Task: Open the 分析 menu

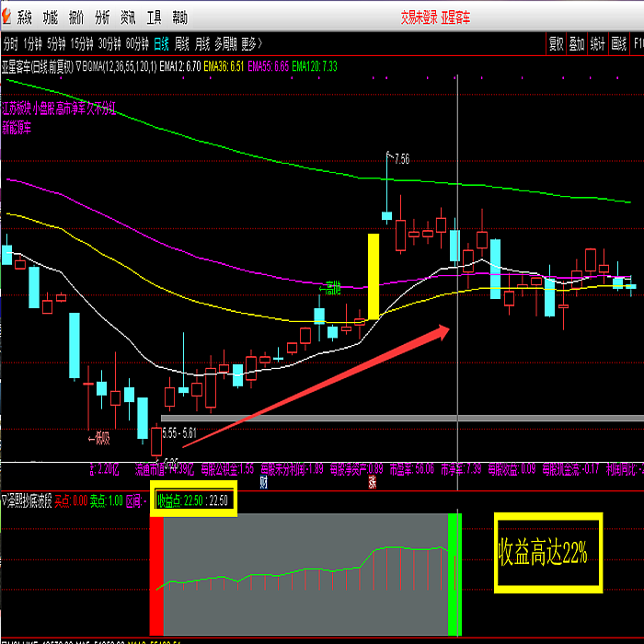Action: click(x=102, y=17)
